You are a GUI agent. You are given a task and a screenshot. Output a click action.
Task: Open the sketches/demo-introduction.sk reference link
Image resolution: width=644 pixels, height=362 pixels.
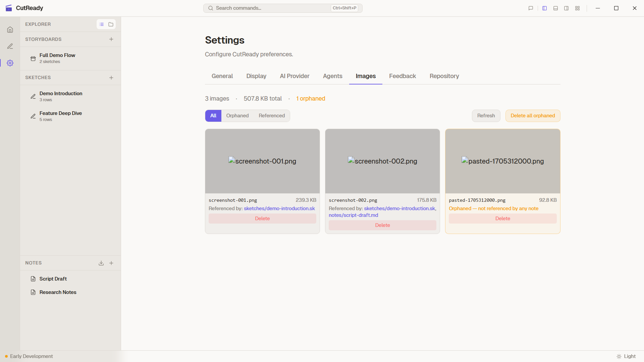pyautogui.click(x=279, y=208)
